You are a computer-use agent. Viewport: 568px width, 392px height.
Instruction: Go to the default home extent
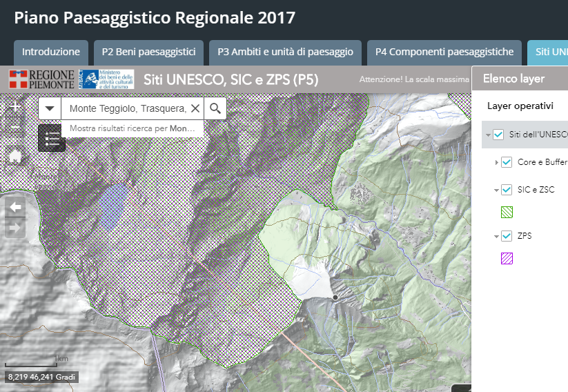pyautogui.click(x=15, y=156)
